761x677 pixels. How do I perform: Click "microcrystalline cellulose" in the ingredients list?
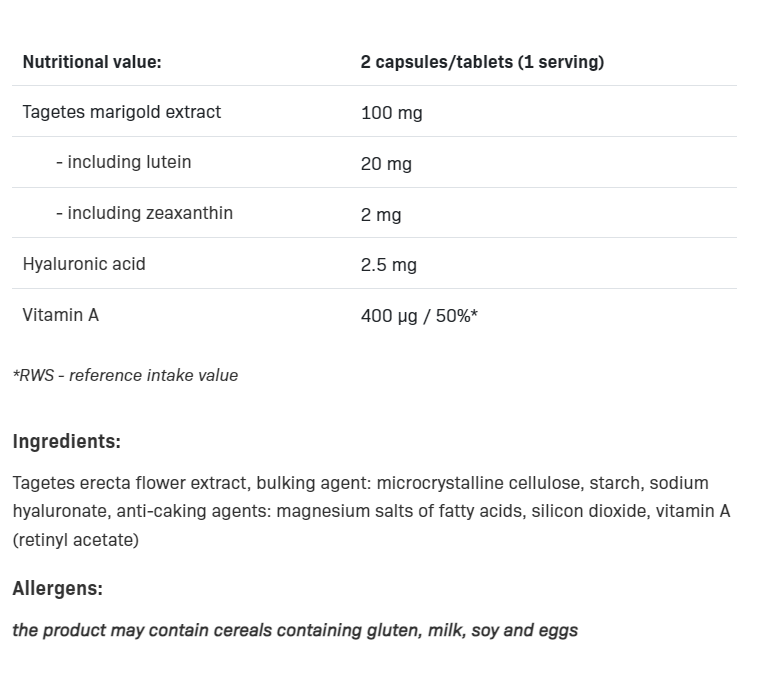click(x=482, y=483)
